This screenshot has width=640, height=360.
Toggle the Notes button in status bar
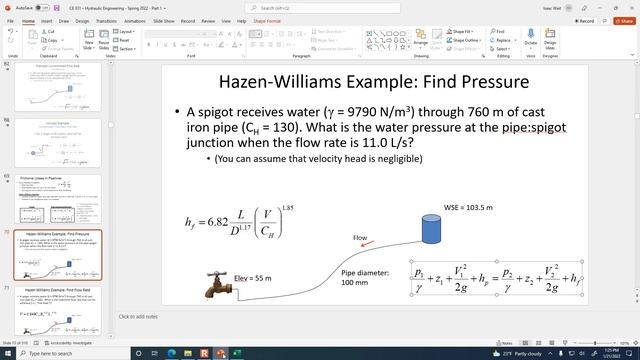tap(504, 343)
